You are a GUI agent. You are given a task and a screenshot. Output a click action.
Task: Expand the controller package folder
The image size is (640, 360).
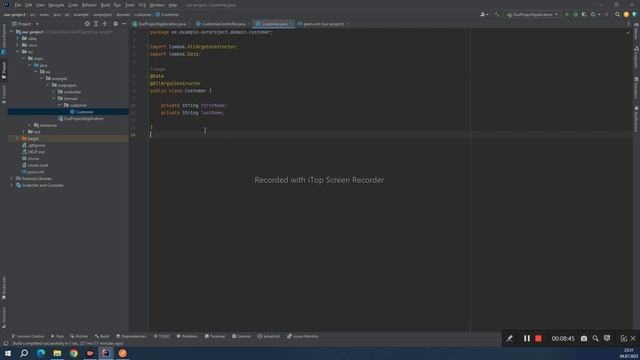click(53, 92)
